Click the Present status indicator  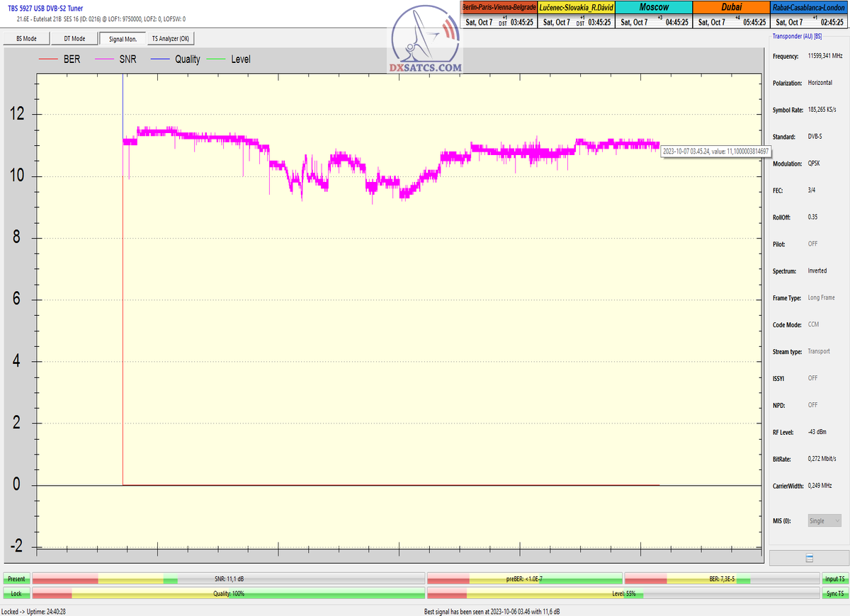pyautogui.click(x=16, y=578)
